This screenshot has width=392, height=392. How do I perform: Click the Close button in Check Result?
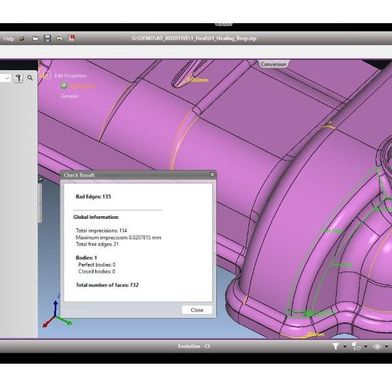coord(197,310)
